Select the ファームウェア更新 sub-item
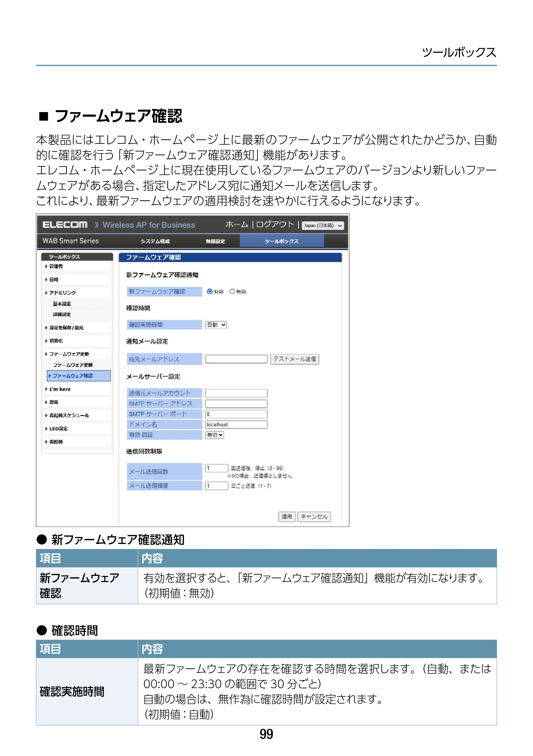 coord(73,365)
